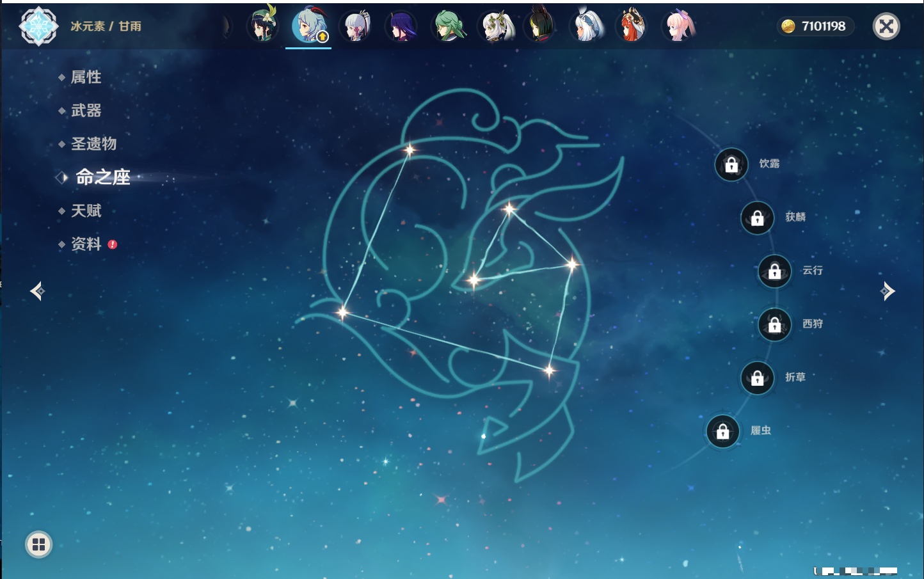Screen dimensions: 924x579
Task: Open the 履虫 constellation lock
Action: pos(722,432)
